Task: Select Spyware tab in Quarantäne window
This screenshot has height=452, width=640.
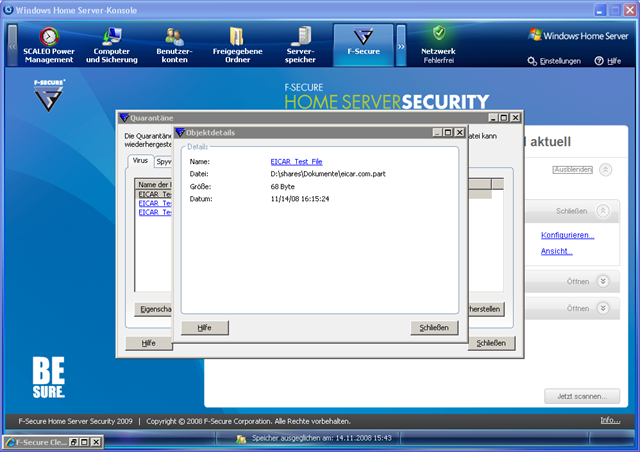Action: click(x=163, y=162)
